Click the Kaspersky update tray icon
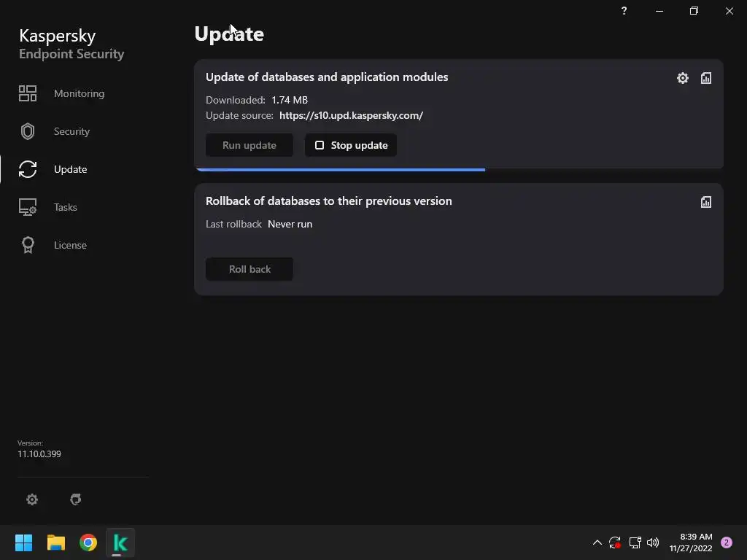 coord(615,542)
